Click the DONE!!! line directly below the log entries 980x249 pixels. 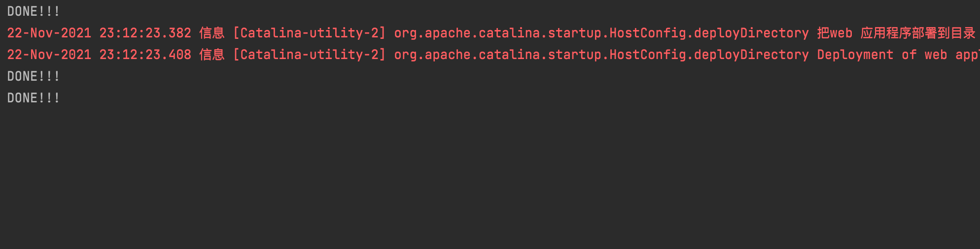pyautogui.click(x=34, y=76)
